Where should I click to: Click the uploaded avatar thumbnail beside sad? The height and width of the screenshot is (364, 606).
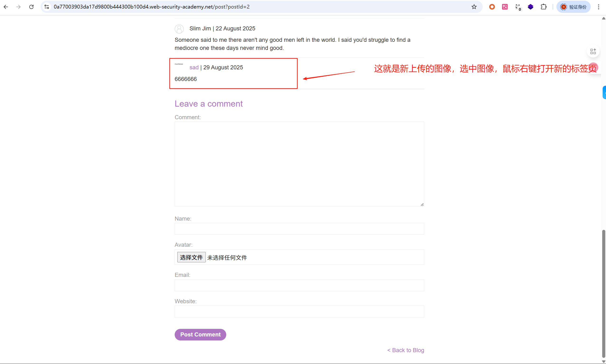(179, 64)
